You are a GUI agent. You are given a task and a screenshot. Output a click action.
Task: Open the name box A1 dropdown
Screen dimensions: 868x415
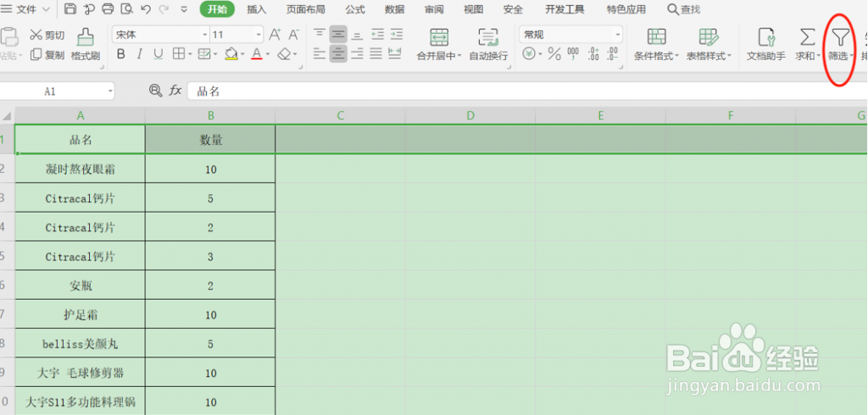pos(110,91)
